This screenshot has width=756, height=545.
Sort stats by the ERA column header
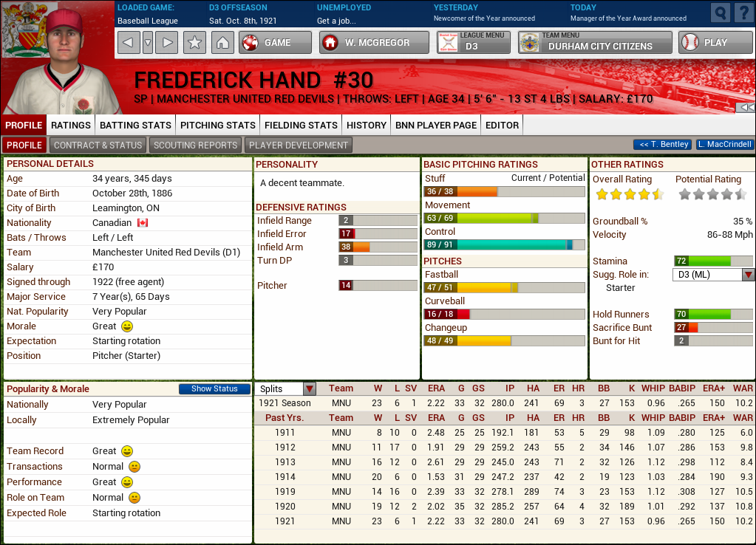pyautogui.click(x=436, y=388)
